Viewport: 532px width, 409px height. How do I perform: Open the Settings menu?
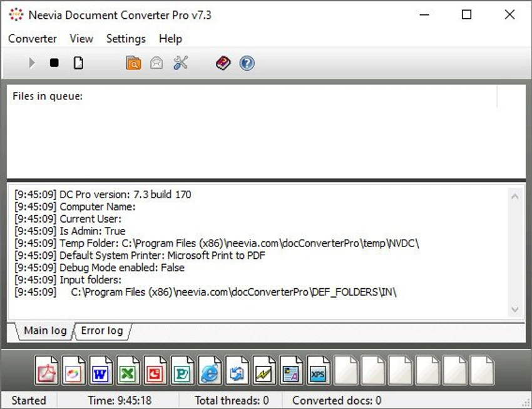pyautogui.click(x=126, y=39)
